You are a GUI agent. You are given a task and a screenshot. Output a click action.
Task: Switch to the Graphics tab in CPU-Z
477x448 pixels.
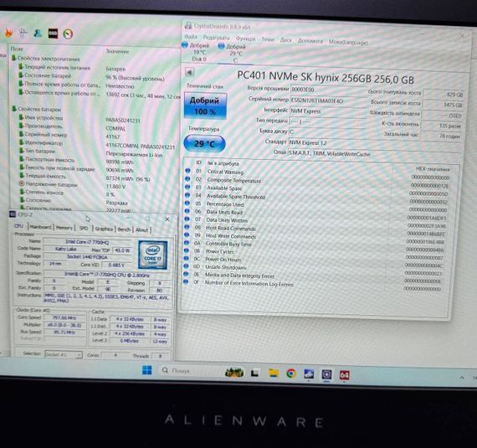click(x=104, y=229)
